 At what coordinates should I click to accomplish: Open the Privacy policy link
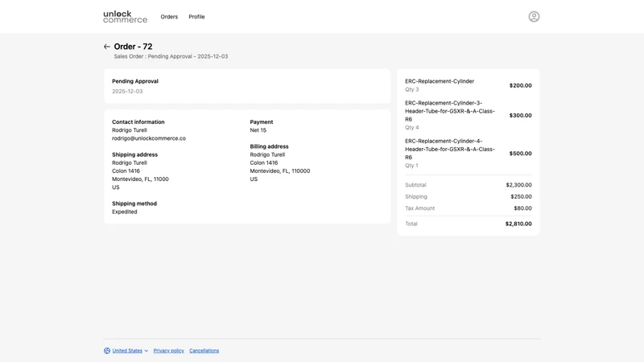(169, 351)
